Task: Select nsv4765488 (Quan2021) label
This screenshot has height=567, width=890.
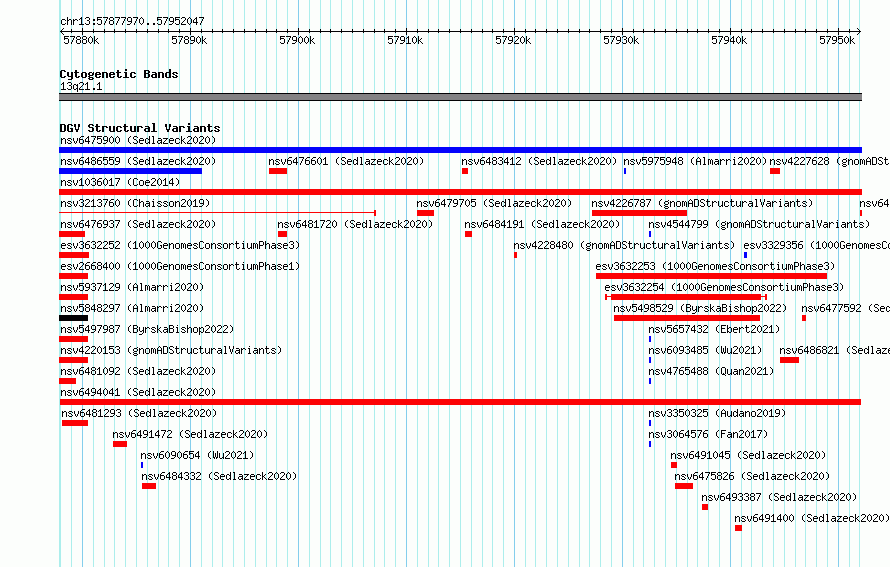Action: [x=712, y=371]
